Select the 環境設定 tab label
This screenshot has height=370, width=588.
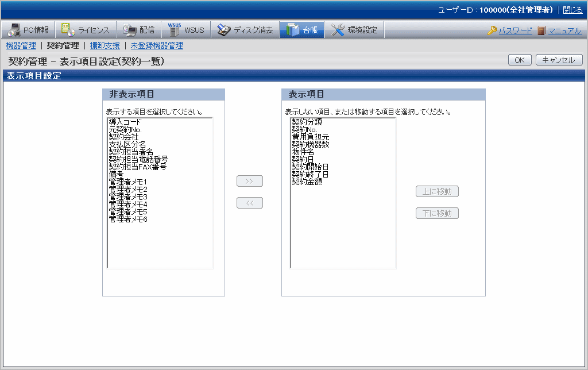click(x=362, y=30)
